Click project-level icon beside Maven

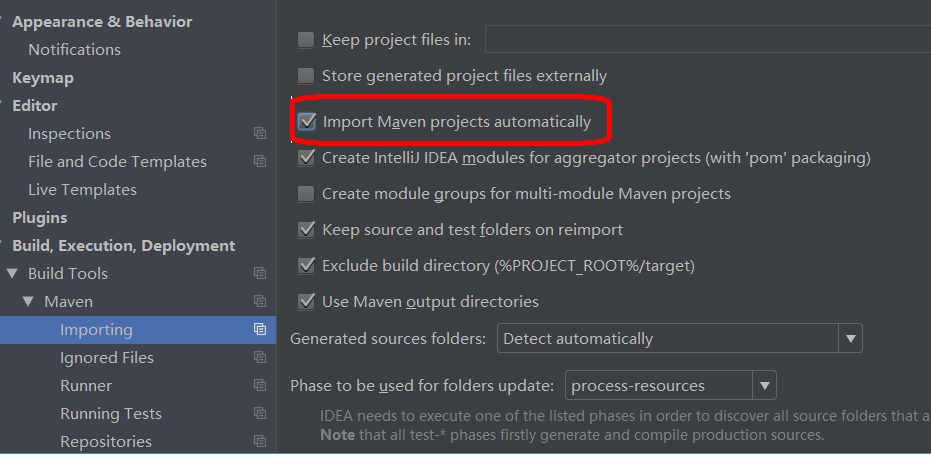point(259,302)
